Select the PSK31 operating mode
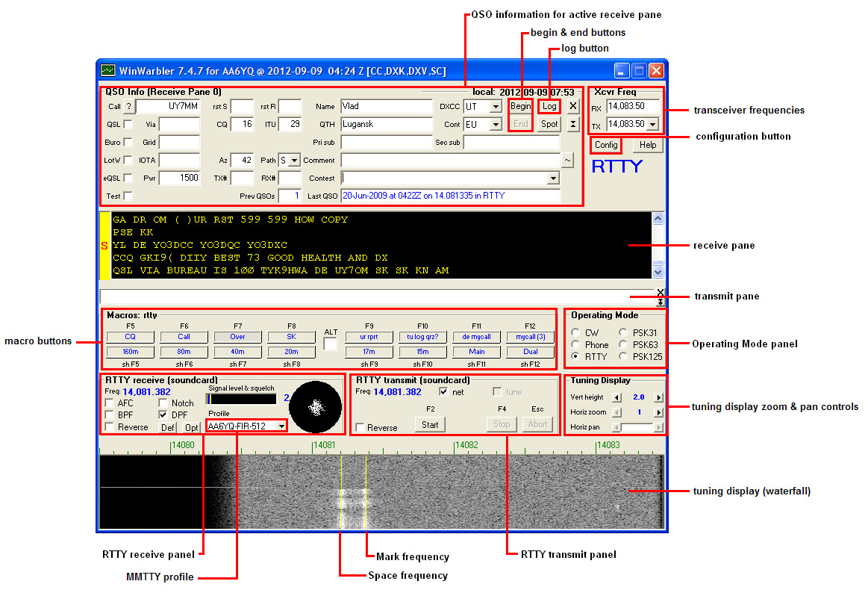This screenshot has height=593, width=868. [x=623, y=333]
